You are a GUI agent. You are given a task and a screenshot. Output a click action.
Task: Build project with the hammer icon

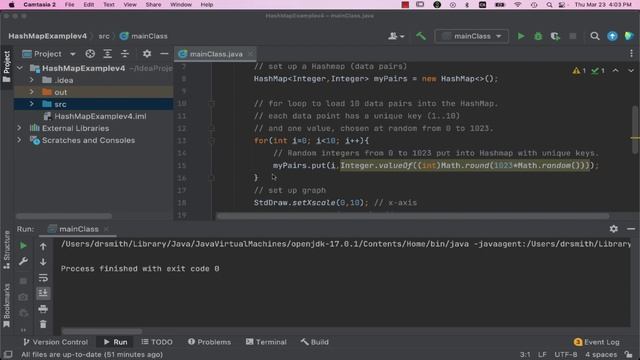421,36
